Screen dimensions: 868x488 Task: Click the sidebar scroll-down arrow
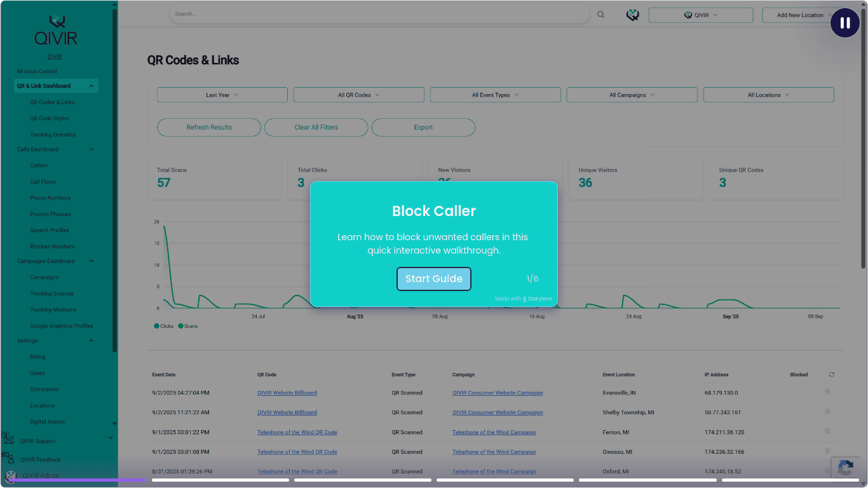[x=114, y=423]
